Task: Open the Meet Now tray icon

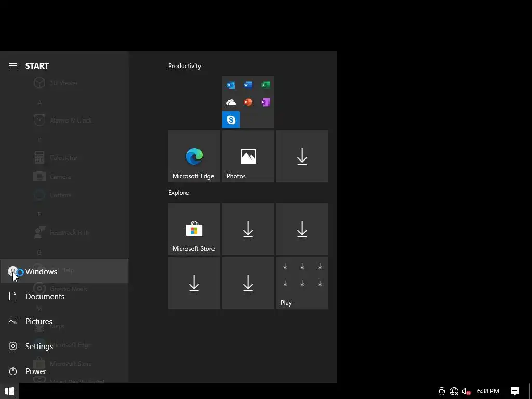Action: (442, 391)
